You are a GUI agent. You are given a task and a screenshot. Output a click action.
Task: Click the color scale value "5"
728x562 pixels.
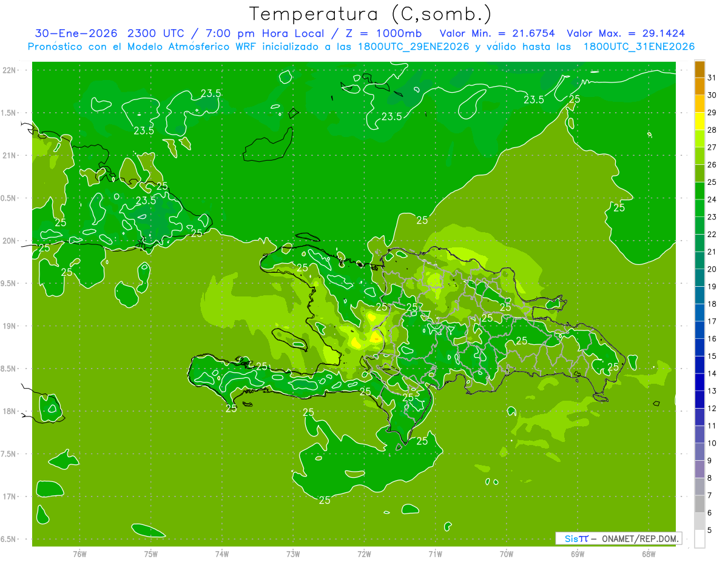point(710,530)
